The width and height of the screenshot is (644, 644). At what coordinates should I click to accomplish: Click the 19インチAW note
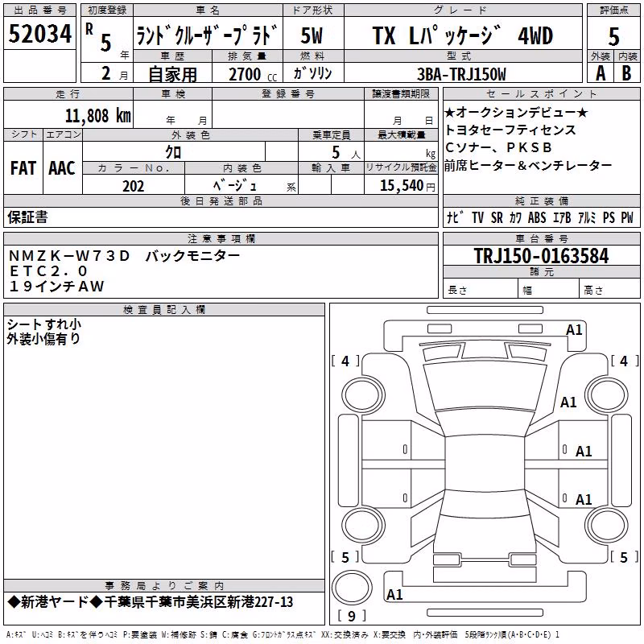coord(56,287)
